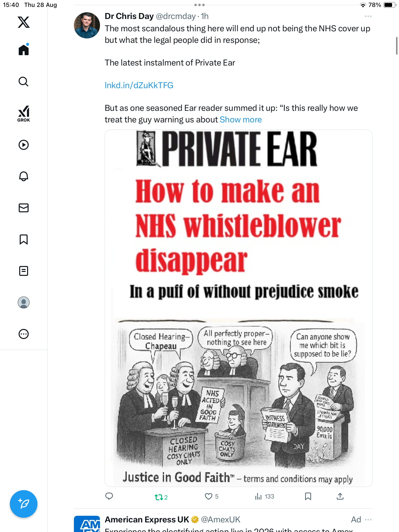This screenshot has width=399, height=532.
Task: Open Messages envelope icon
Action: point(24,208)
